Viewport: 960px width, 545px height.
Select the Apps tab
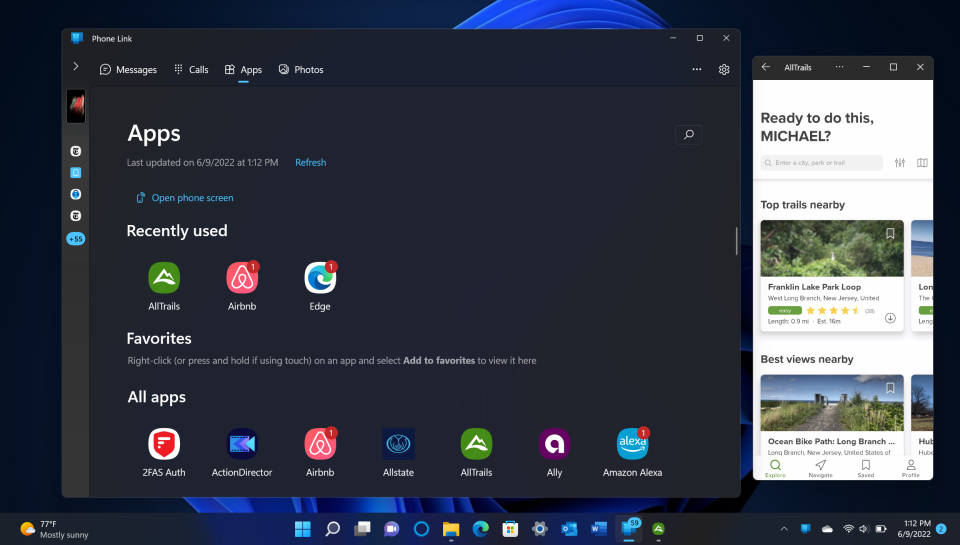tap(243, 70)
